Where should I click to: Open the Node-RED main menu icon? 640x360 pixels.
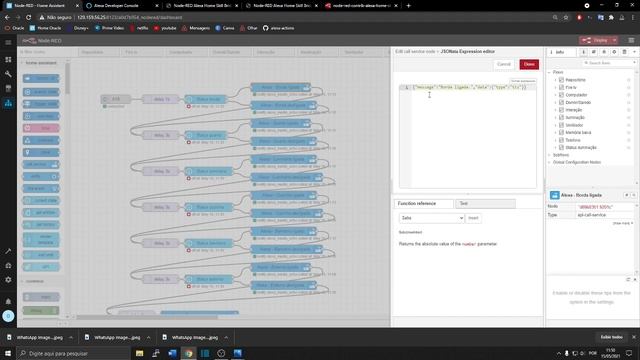(x=631, y=40)
